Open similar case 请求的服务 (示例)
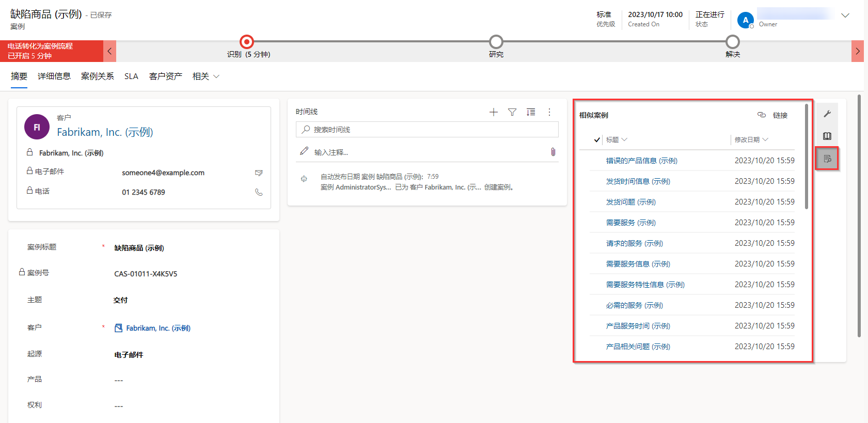The height and width of the screenshot is (423, 868). (x=635, y=243)
